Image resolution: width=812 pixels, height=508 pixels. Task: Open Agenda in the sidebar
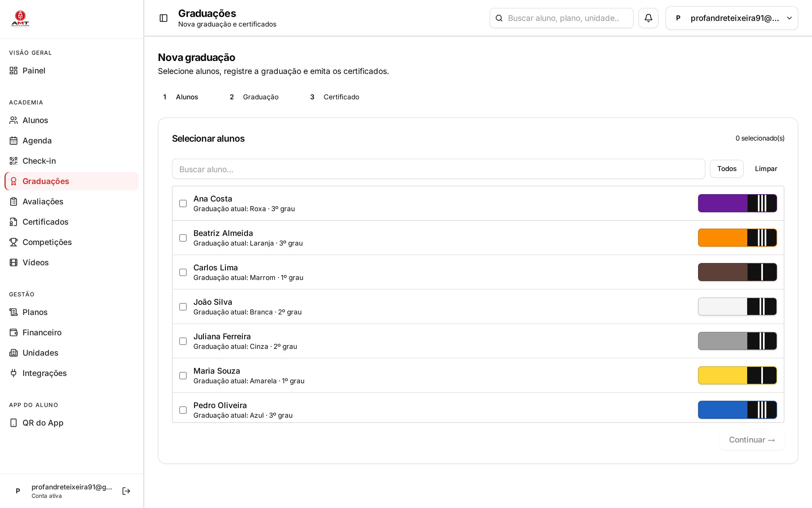[x=71, y=141]
